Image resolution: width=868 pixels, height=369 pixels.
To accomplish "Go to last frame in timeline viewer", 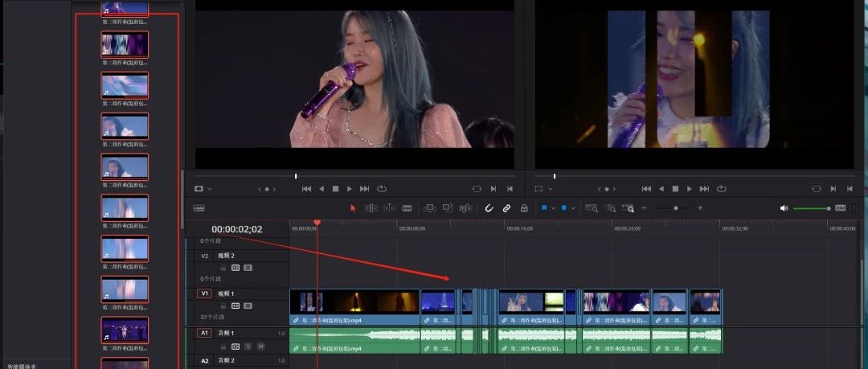I will point(704,189).
